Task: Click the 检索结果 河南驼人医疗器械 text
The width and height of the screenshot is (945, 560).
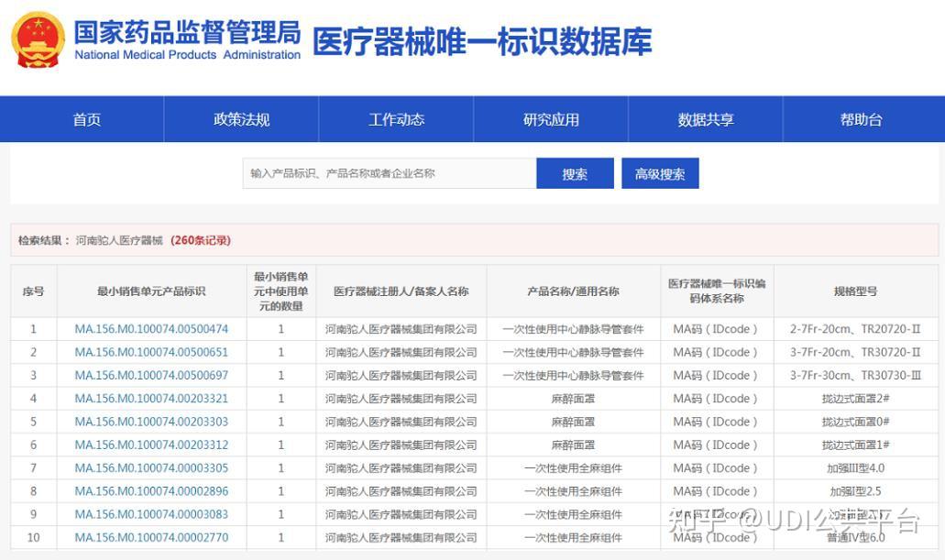Action: point(91,240)
